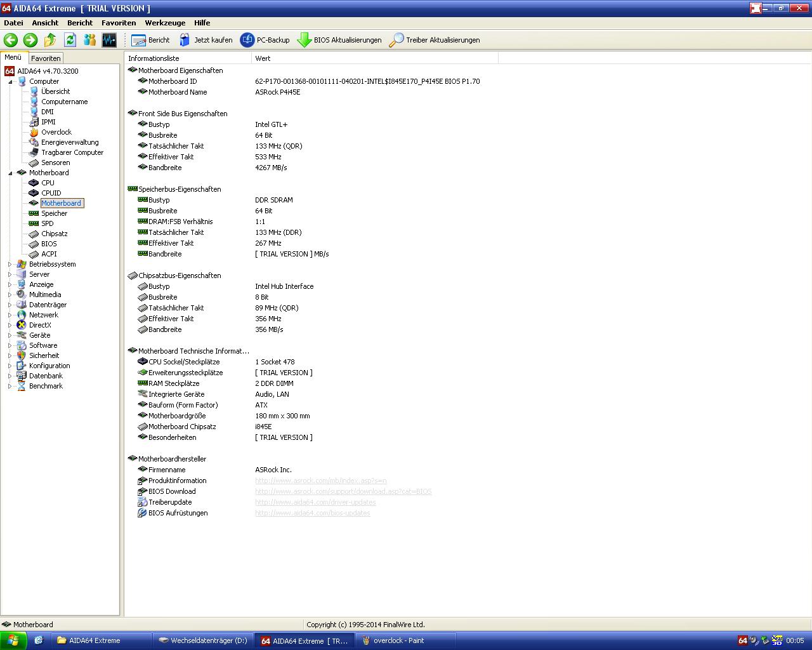Open the Ansicht menu
The image size is (812, 650).
click(x=45, y=22)
